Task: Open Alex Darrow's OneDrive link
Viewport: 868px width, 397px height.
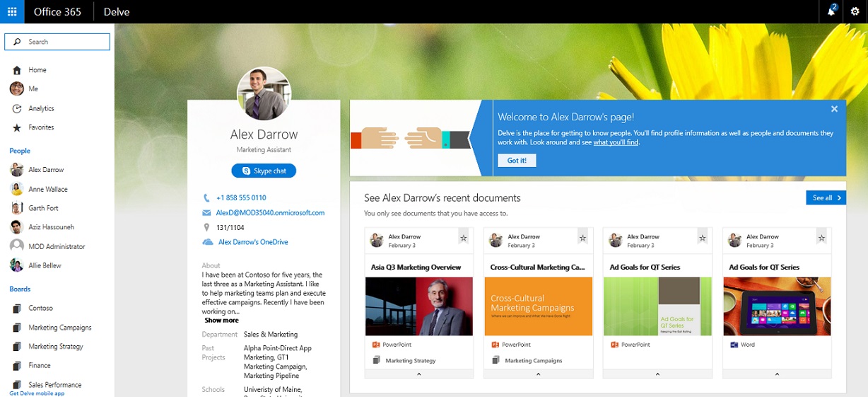Action: point(252,242)
